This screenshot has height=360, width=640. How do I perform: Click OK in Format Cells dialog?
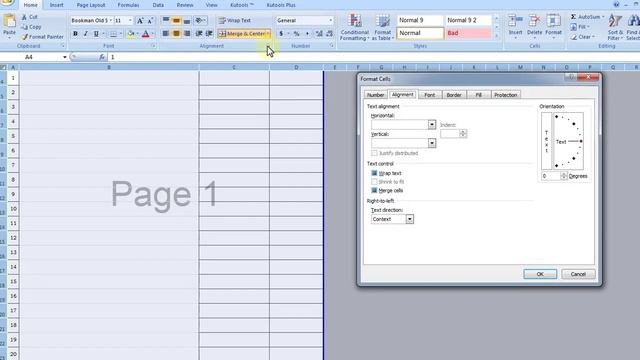(x=540, y=274)
